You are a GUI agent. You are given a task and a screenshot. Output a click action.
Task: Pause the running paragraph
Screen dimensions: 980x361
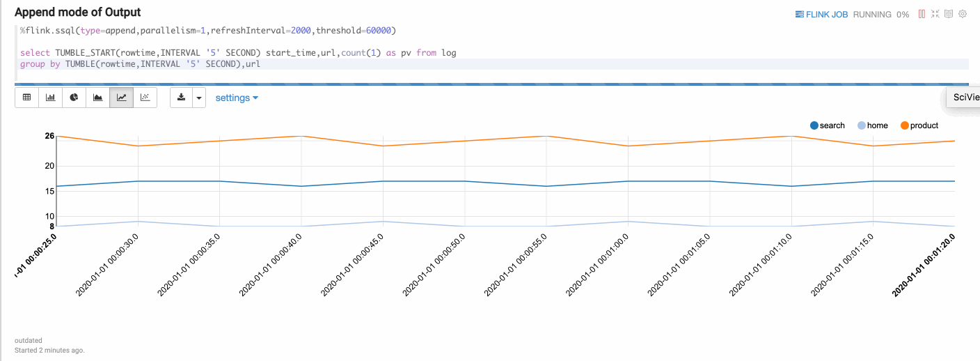tap(922, 14)
